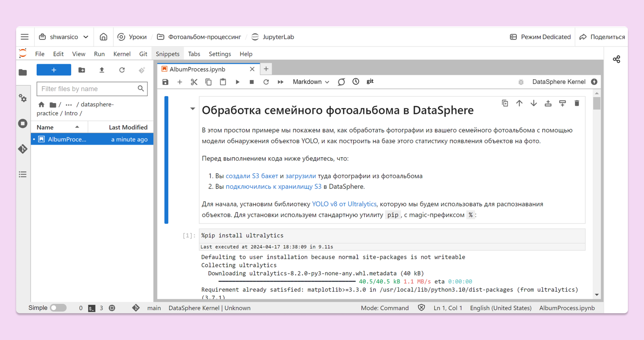Click the filter files by name field
The width and height of the screenshot is (644, 340).
[92, 89]
